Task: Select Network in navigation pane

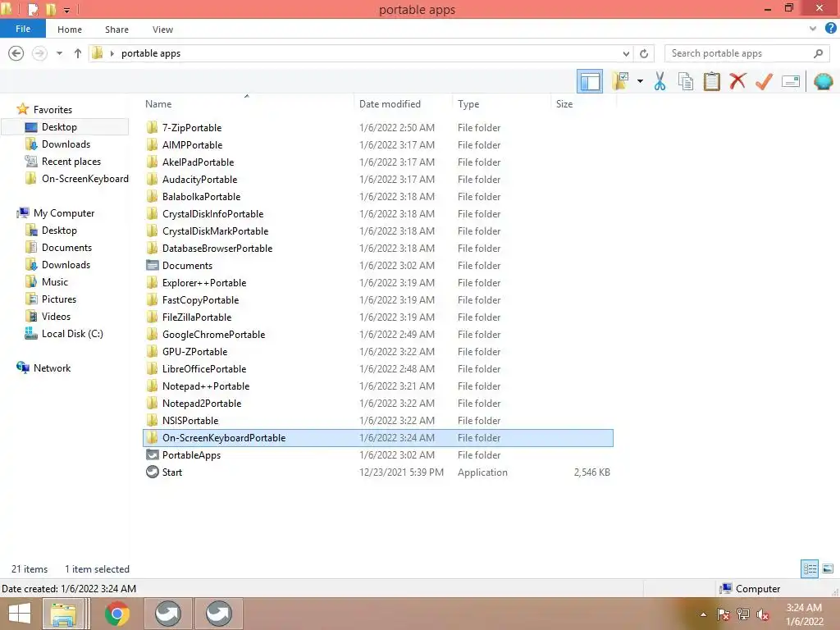Action: (52, 368)
